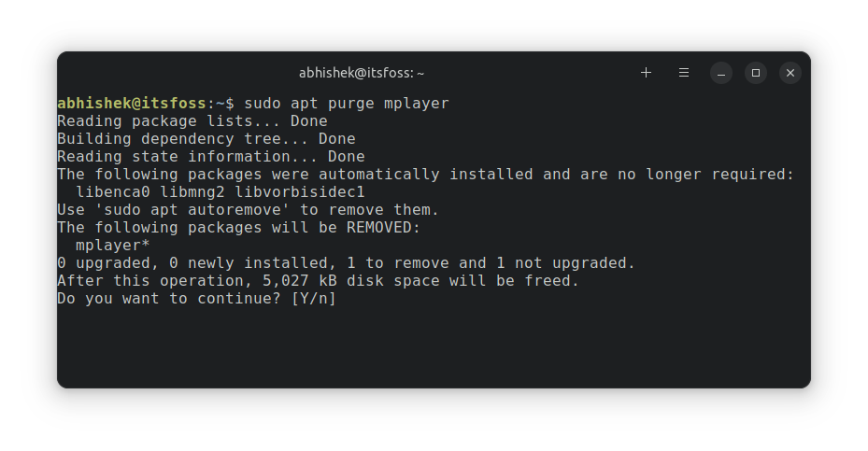This screenshot has width=868, height=451.
Task: Maximize the terminal window
Action: [x=756, y=73]
